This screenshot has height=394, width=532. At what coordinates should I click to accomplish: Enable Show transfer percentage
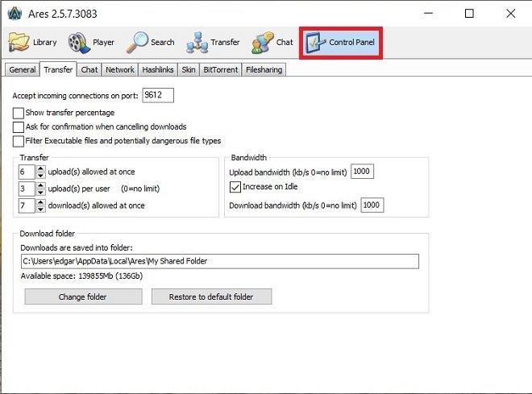point(19,113)
